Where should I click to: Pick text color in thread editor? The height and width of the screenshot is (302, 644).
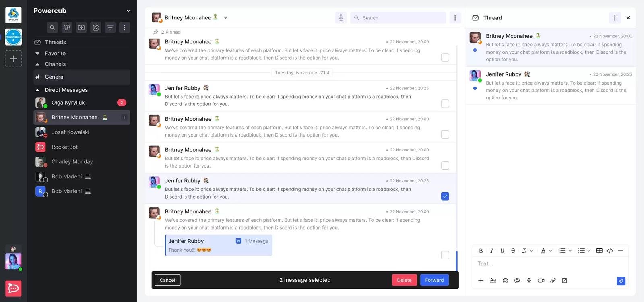pyautogui.click(x=543, y=251)
